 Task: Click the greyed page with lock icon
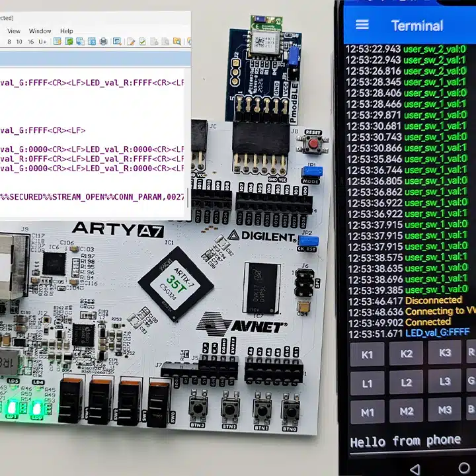point(154,42)
